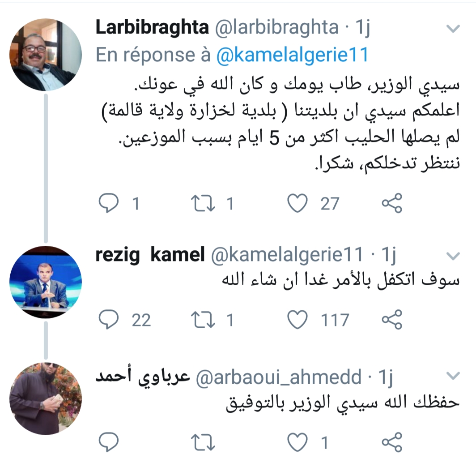View rezig kamel's profile picture
Viewport: 476px width, 454px height.
(46, 282)
